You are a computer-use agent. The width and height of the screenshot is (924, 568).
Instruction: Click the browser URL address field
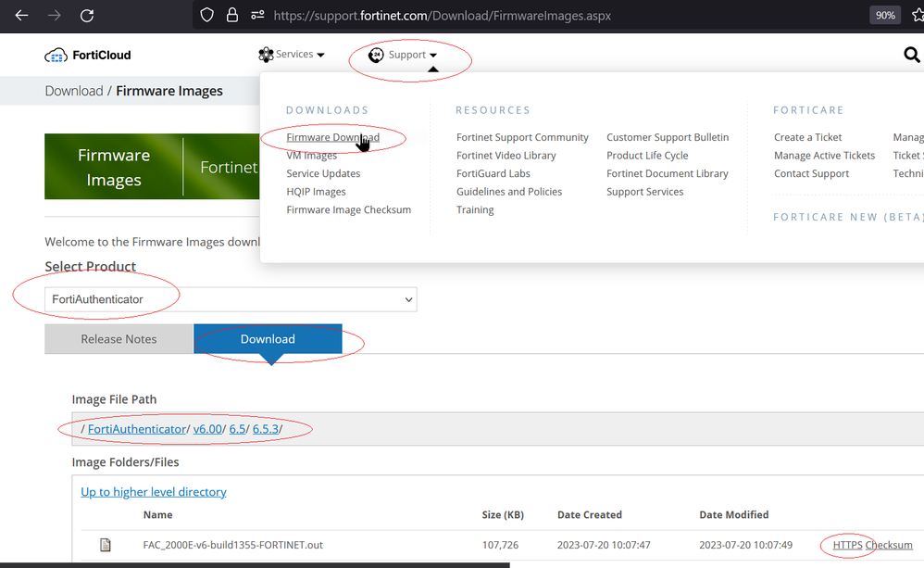tap(556, 16)
